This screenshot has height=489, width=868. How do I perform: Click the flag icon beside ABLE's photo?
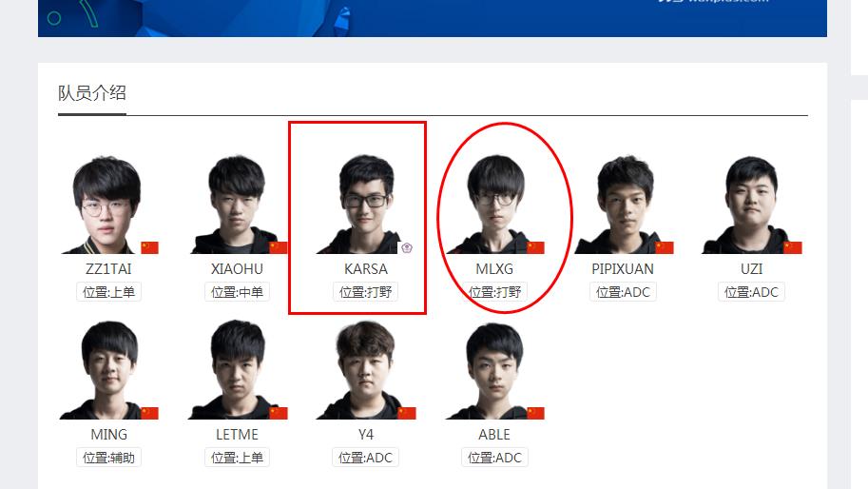(535, 413)
